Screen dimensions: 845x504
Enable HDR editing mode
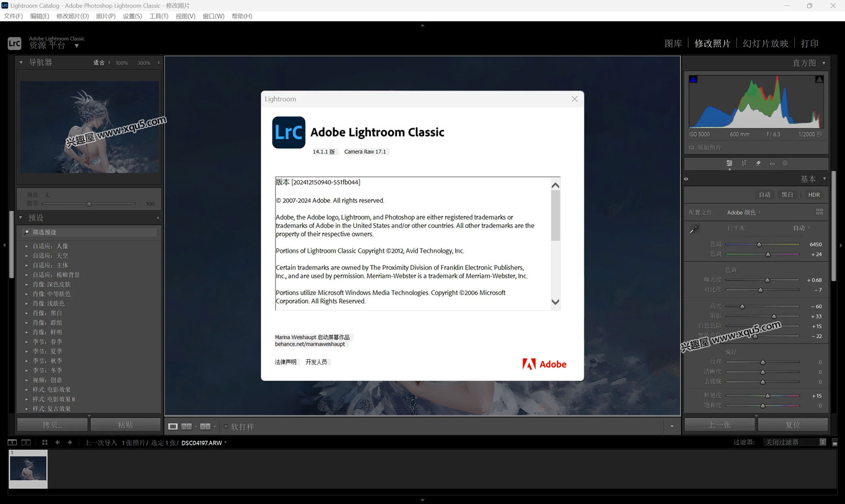click(x=814, y=195)
